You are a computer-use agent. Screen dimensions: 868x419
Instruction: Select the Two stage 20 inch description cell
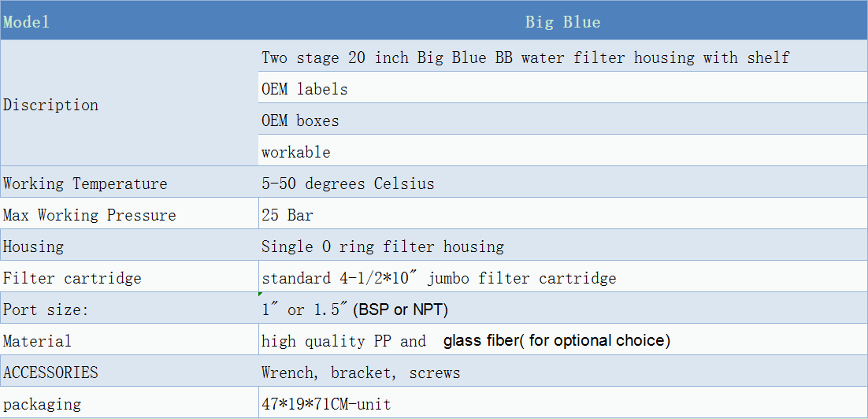pyautogui.click(x=563, y=56)
